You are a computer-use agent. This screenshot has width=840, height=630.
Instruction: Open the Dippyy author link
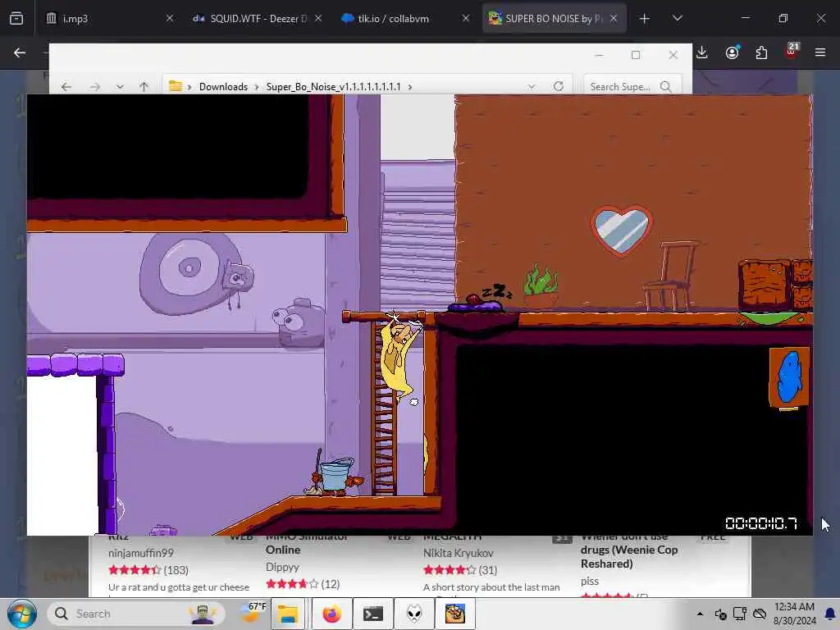pos(282,567)
